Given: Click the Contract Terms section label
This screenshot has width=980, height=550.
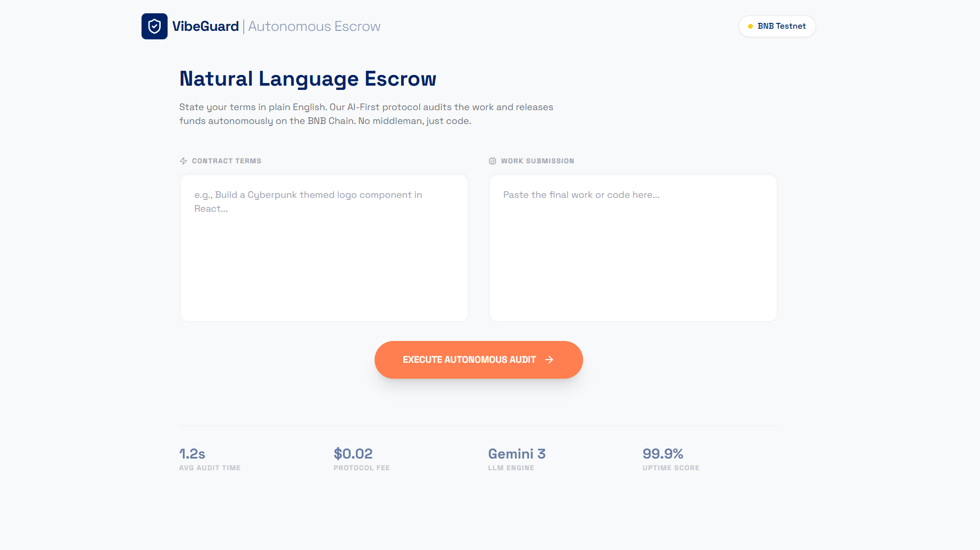Looking at the screenshot, I should [x=227, y=161].
